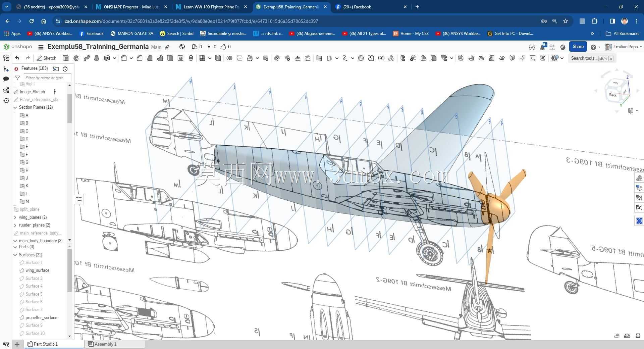Open the Emilian Popa user menu
644x349 pixels.
tap(623, 47)
